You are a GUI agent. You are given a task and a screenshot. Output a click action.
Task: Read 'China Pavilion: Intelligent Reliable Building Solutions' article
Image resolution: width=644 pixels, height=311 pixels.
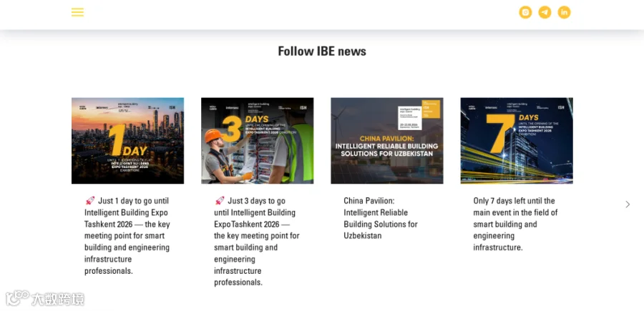[x=381, y=218]
